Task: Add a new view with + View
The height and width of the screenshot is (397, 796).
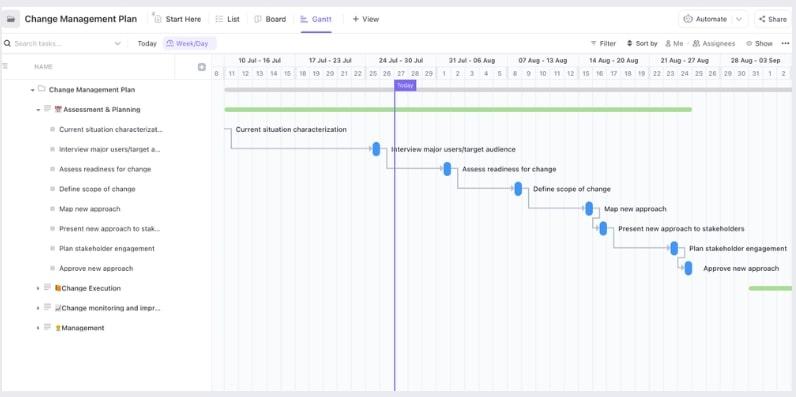Action: pyautogui.click(x=366, y=19)
